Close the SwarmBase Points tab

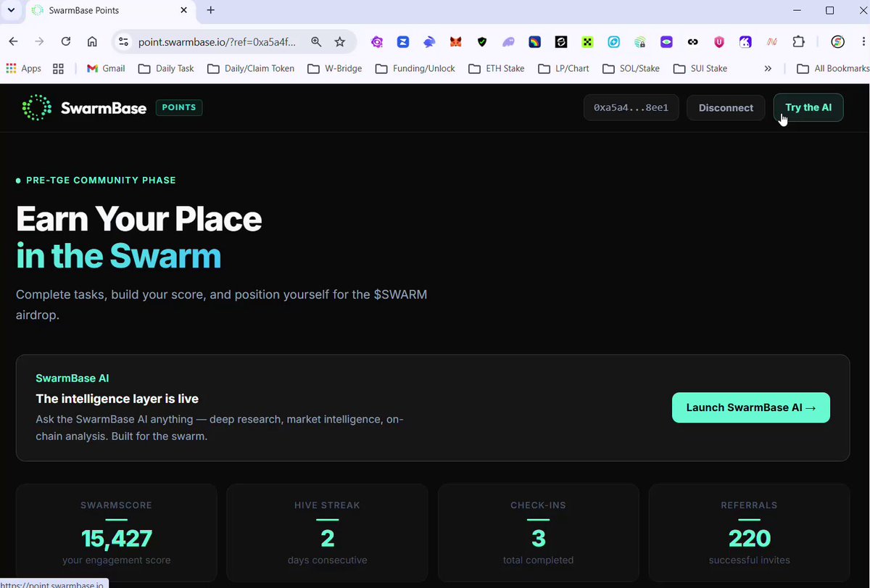coord(184,11)
